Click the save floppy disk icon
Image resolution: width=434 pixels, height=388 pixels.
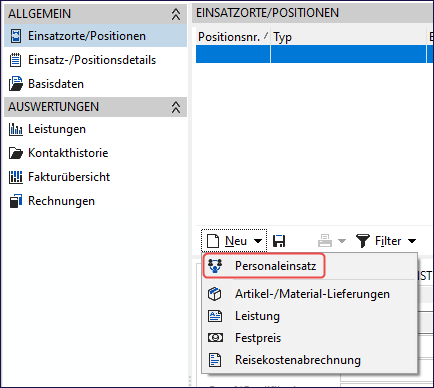279,241
